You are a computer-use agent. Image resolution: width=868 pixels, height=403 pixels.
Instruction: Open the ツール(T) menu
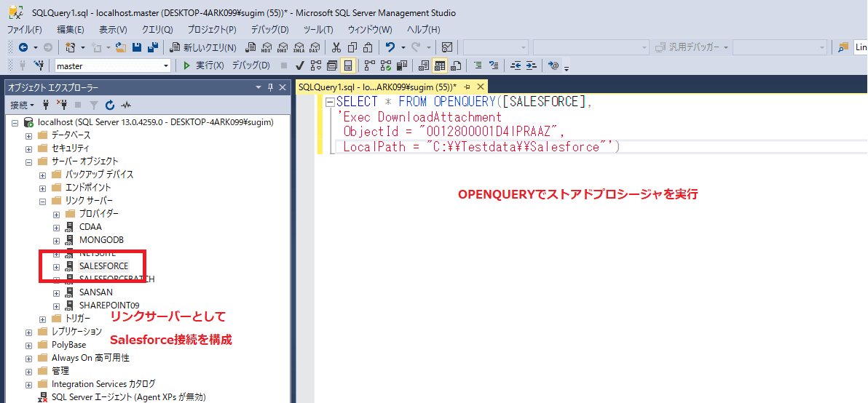click(x=318, y=29)
